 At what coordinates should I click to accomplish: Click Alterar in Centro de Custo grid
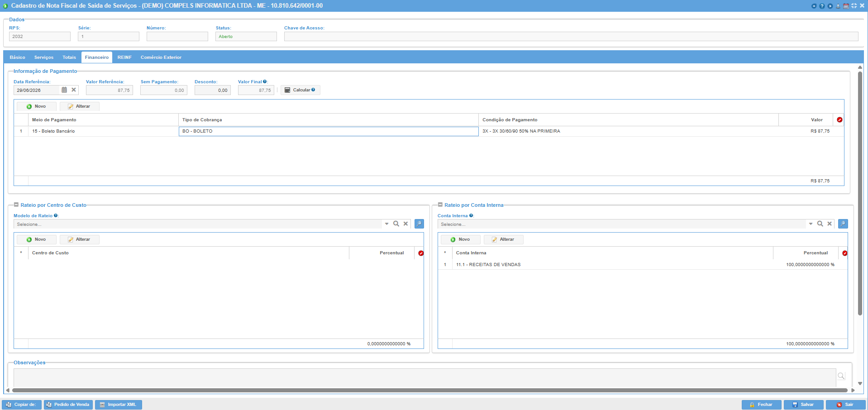click(80, 239)
